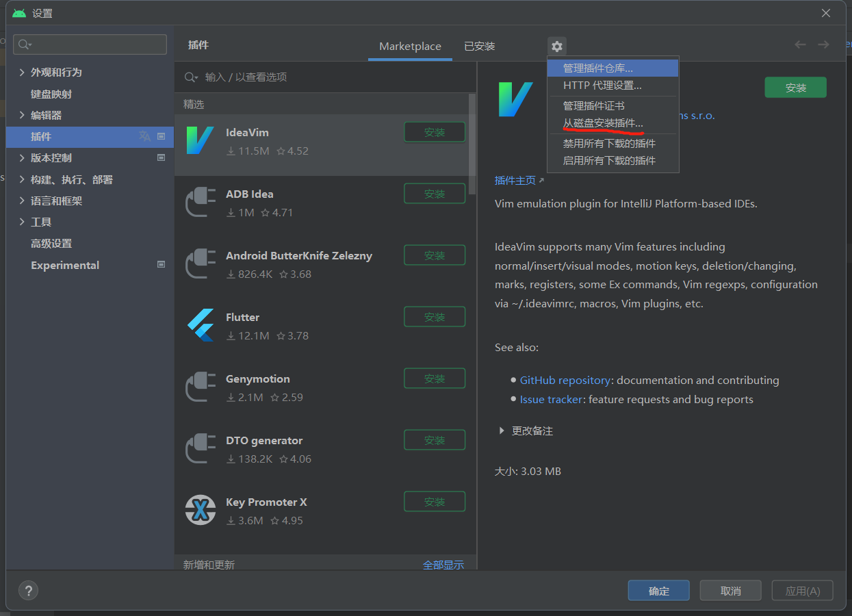
Task: Click the settings search field in sidebar
Action: point(90,44)
